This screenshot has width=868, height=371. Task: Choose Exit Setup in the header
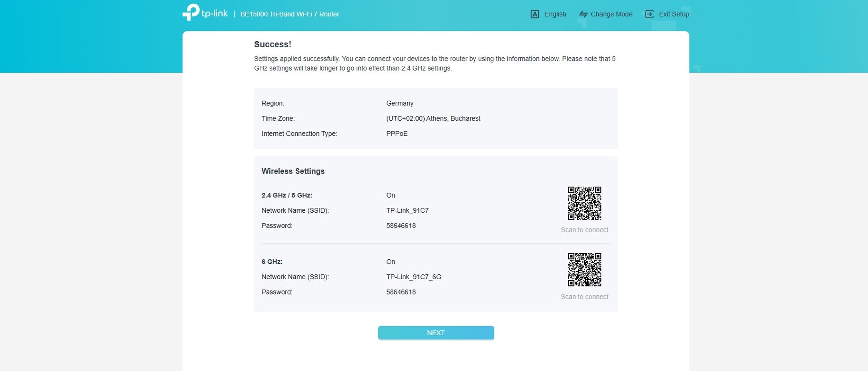pyautogui.click(x=674, y=14)
